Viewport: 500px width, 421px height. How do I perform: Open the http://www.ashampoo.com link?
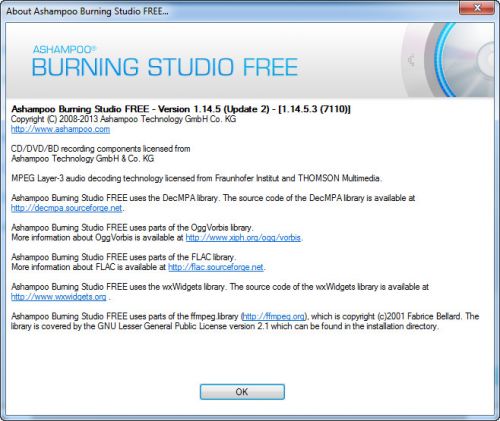click(60, 129)
